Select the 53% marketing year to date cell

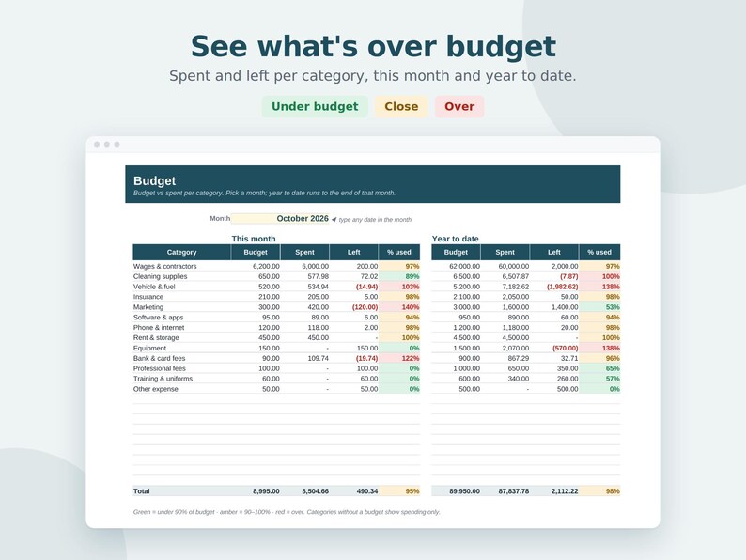click(599, 307)
